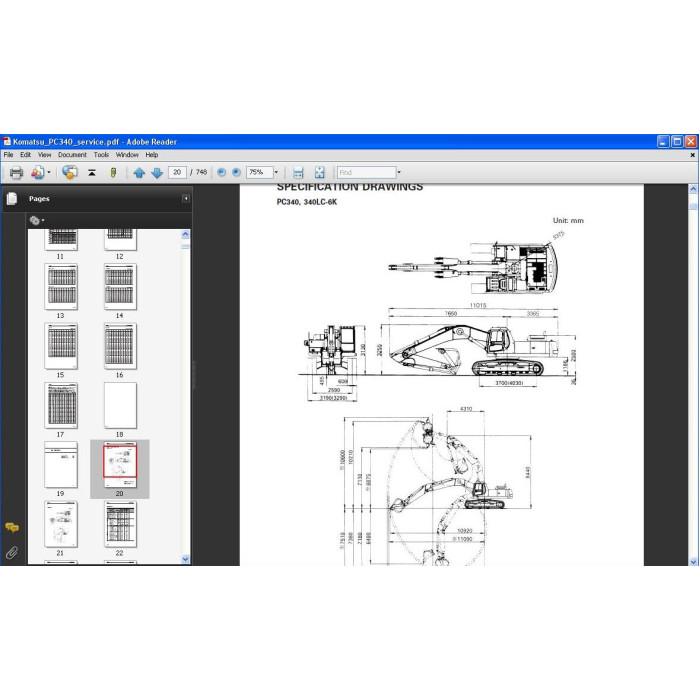Go to next page with down arrow
This screenshot has height=700, width=700.
coord(157,172)
